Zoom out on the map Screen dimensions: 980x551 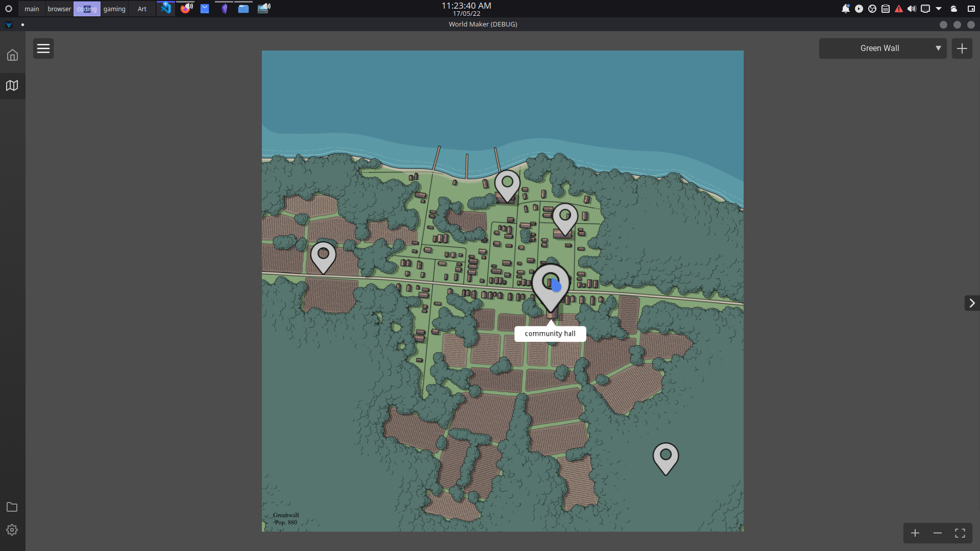(938, 533)
